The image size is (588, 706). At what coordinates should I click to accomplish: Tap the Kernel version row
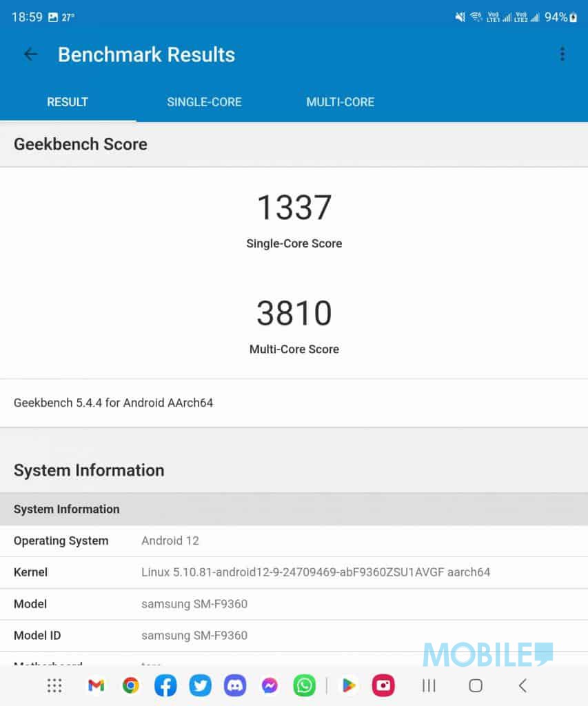click(294, 572)
